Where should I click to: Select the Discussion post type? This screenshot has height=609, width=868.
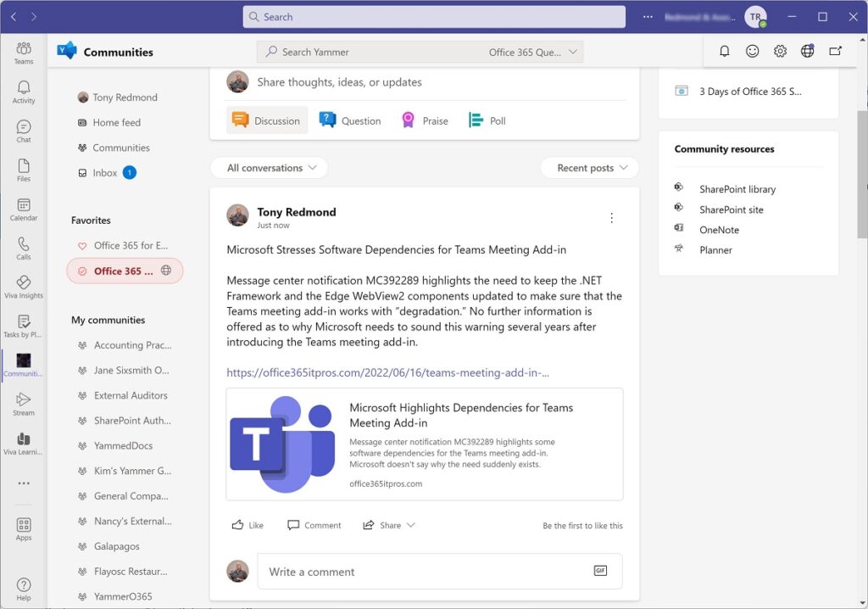(267, 120)
